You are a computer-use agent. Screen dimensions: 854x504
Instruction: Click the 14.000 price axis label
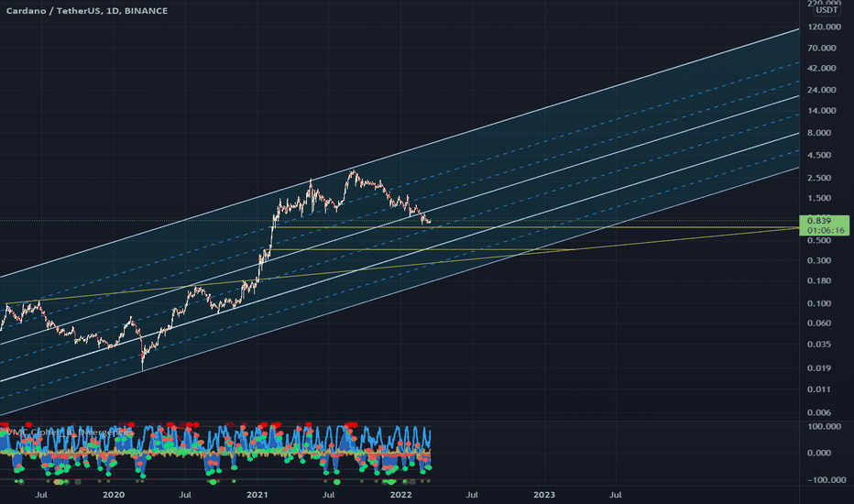click(x=823, y=111)
